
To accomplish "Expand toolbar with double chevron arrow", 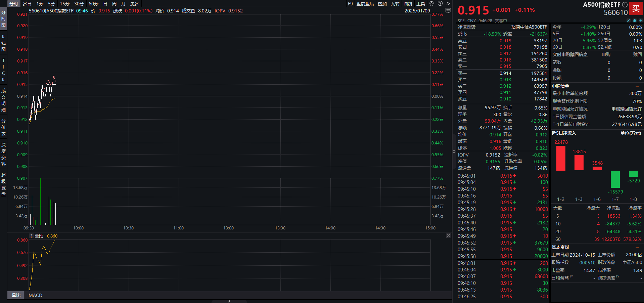I will coord(448,3).
